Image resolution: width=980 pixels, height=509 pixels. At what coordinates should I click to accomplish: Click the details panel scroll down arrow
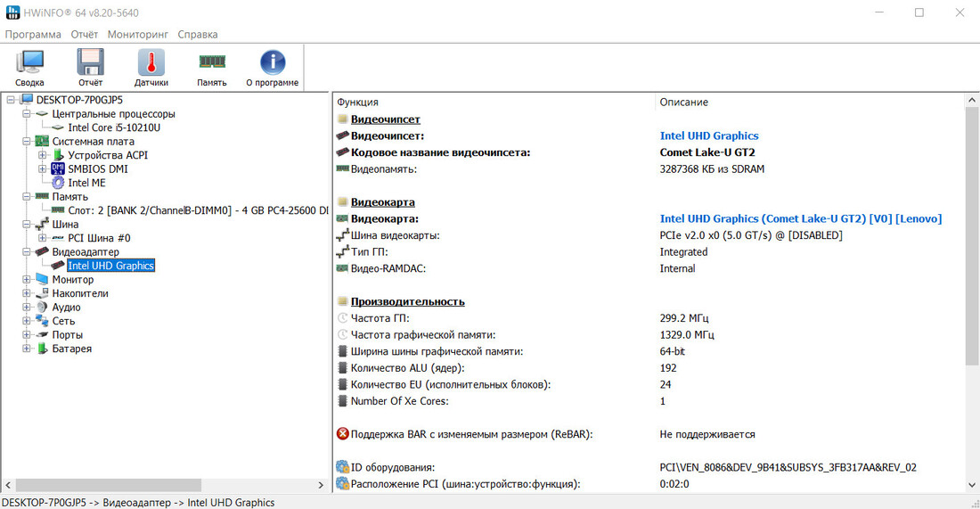point(972,485)
